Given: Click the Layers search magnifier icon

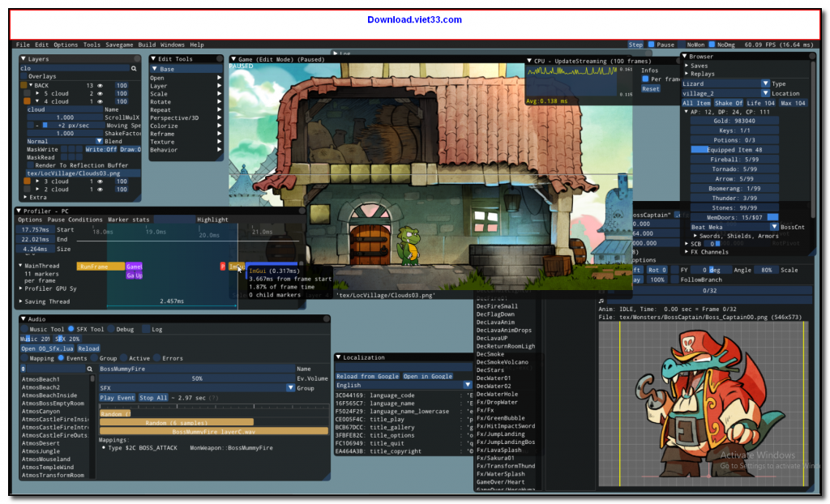Looking at the screenshot, I should click(x=134, y=68).
